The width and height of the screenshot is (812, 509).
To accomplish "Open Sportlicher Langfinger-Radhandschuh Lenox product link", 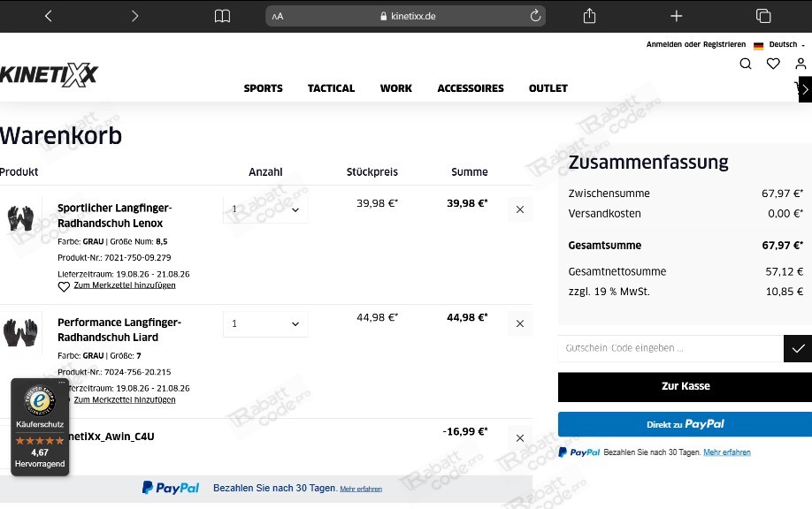I will pos(114,216).
